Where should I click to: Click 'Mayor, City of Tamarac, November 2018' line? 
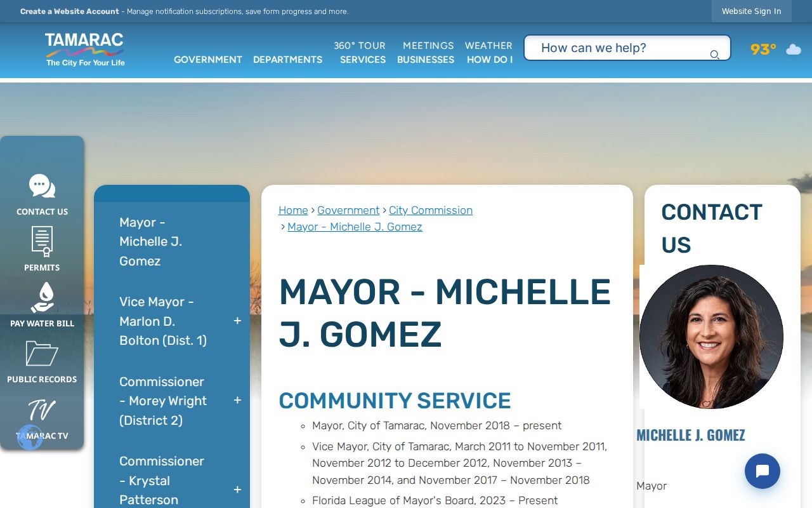[436, 425]
